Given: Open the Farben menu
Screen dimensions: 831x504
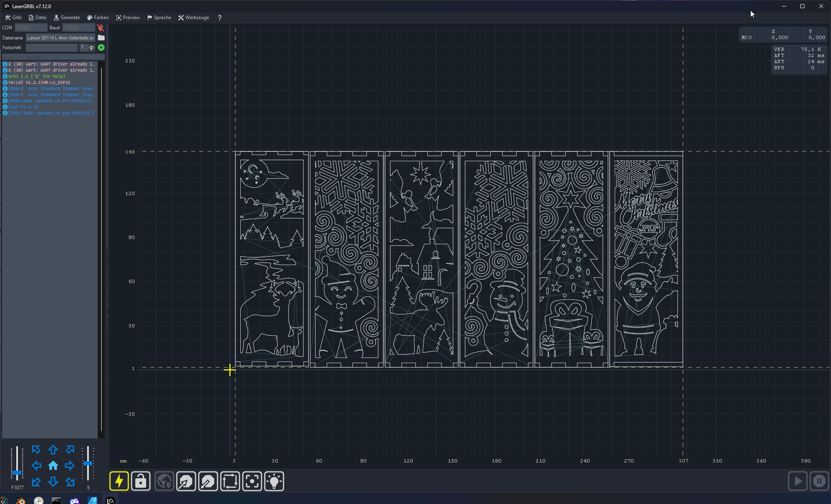Looking at the screenshot, I should [98, 18].
